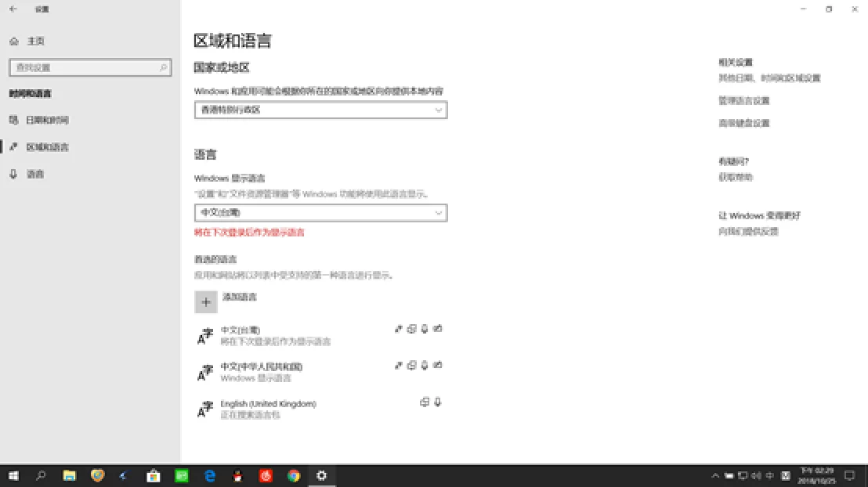
Task: Select the 中文(台灣) language entry
Action: pyautogui.click(x=320, y=335)
